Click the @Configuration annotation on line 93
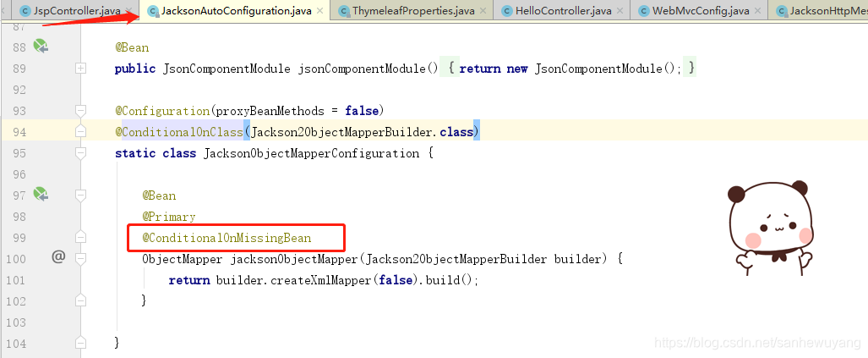The height and width of the screenshot is (358, 868). coord(163,111)
